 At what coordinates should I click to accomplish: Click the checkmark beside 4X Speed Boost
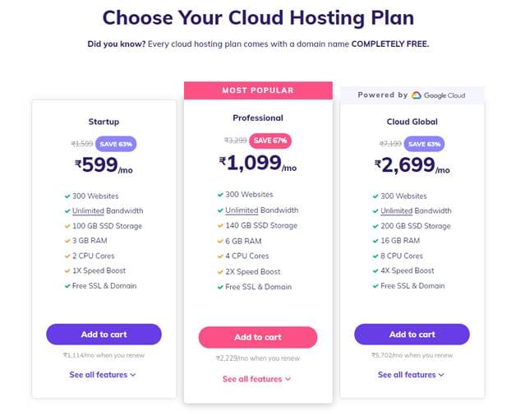tap(375, 271)
